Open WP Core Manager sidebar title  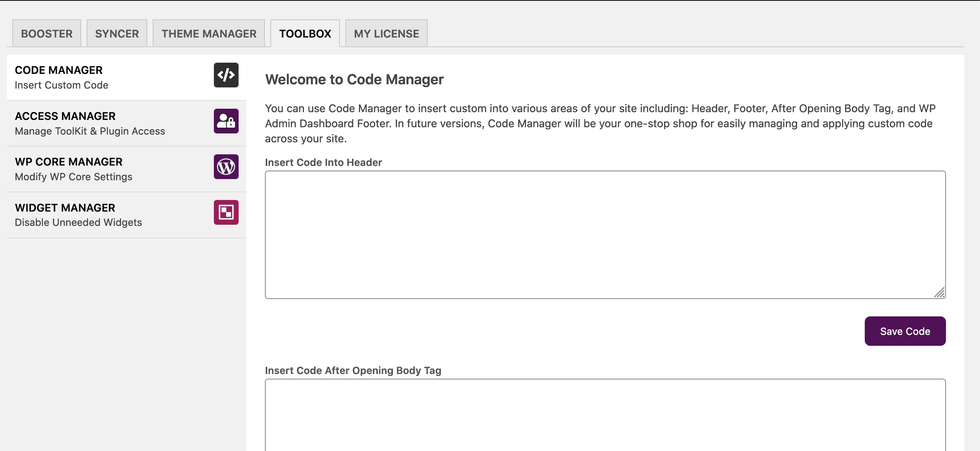click(69, 162)
